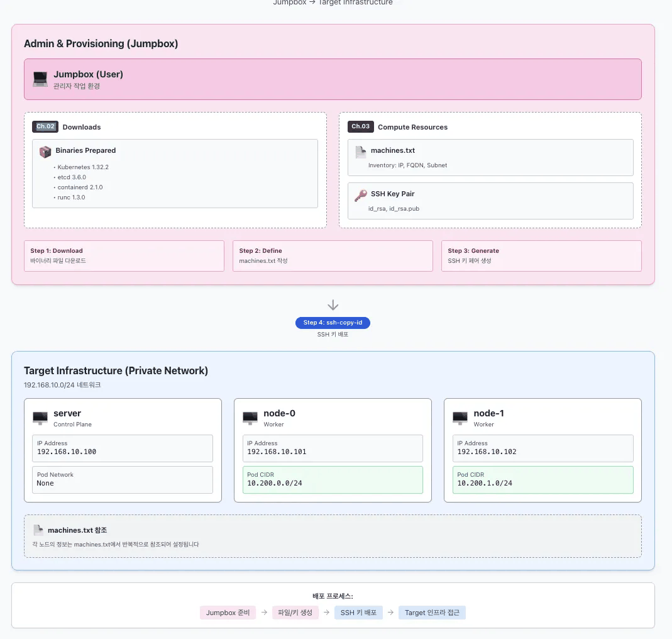This screenshot has width=672, height=639.
Task: Click the machines.txt reference file icon at bottom
Action: [38, 530]
